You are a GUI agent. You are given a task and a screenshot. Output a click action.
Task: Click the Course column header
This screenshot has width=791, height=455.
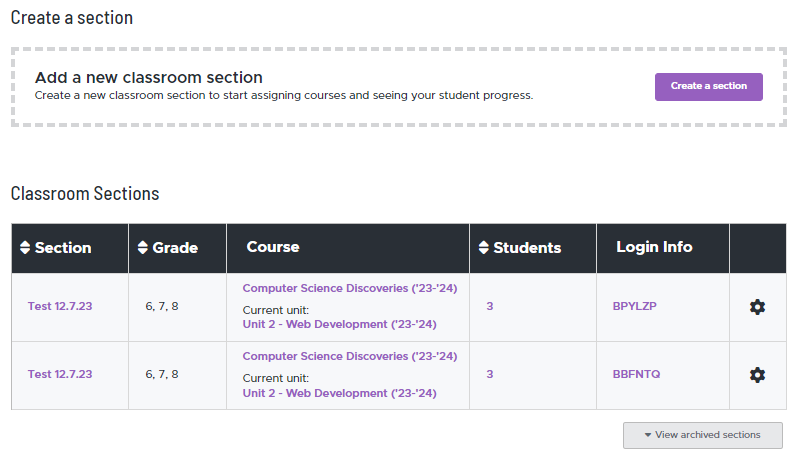pyautogui.click(x=273, y=247)
